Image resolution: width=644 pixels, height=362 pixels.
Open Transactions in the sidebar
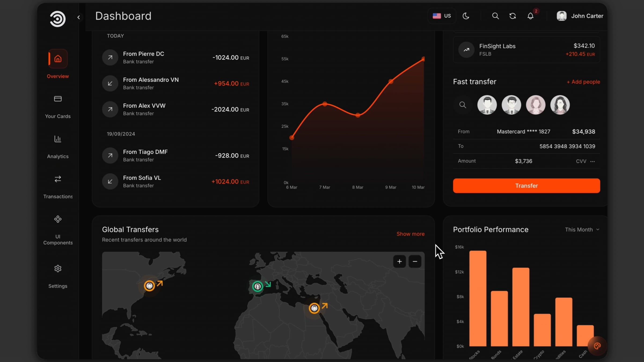[x=58, y=187]
